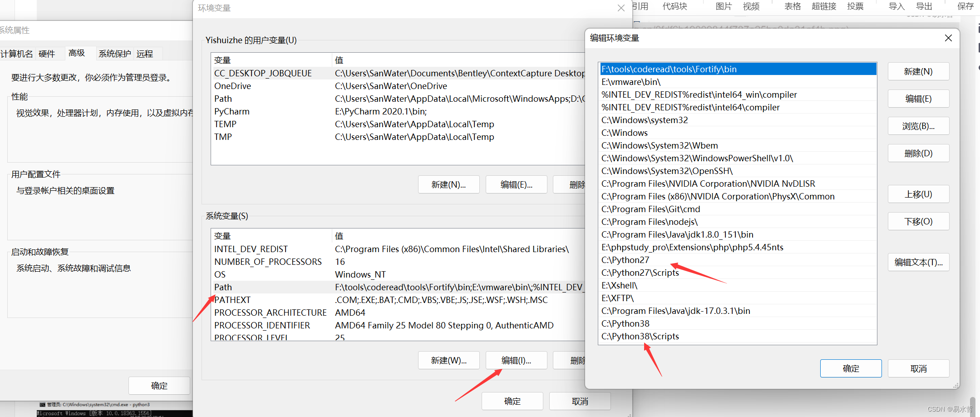The width and height of the screenshot is (980, 417).
Task: Select the E:\vmware\bin\ entry
Action: coord(738,82)
